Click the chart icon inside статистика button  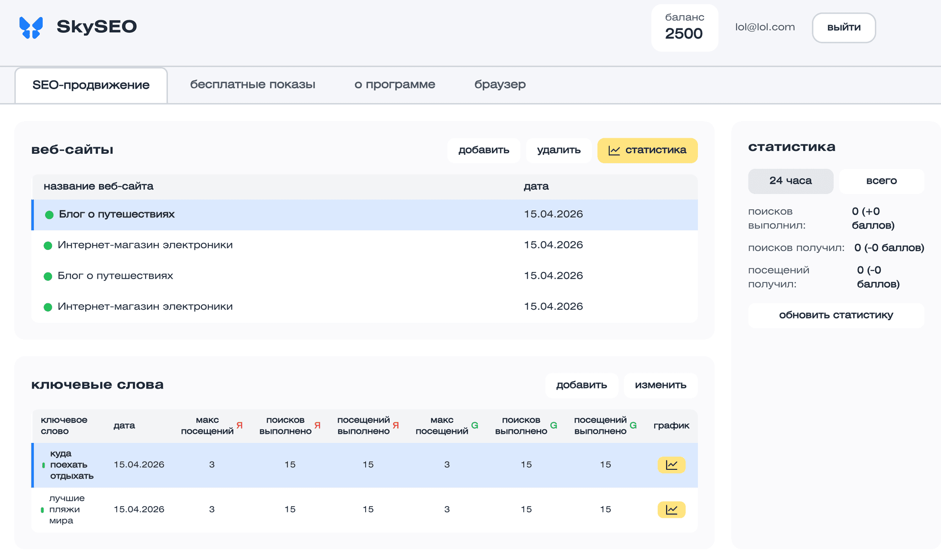coord(614,150)
